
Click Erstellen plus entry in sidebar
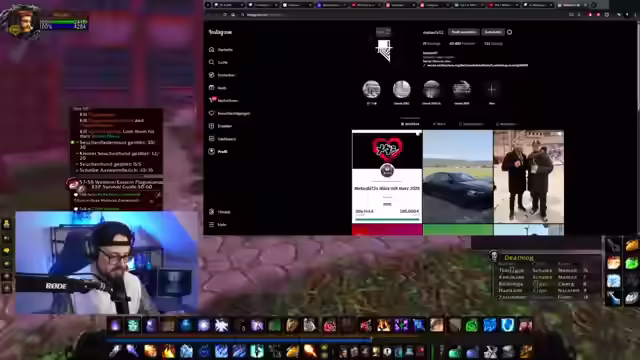point(220,126)
